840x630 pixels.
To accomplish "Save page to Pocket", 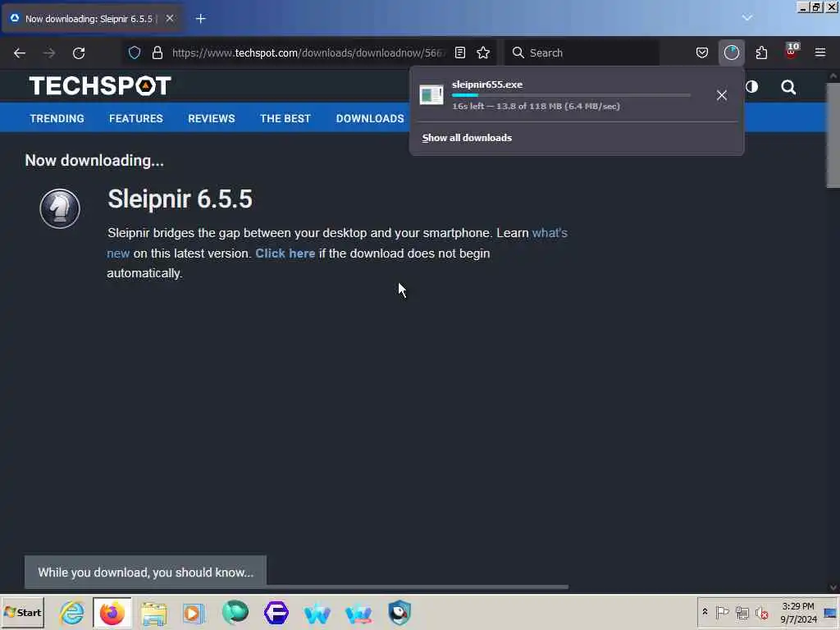I will [702, 52].
